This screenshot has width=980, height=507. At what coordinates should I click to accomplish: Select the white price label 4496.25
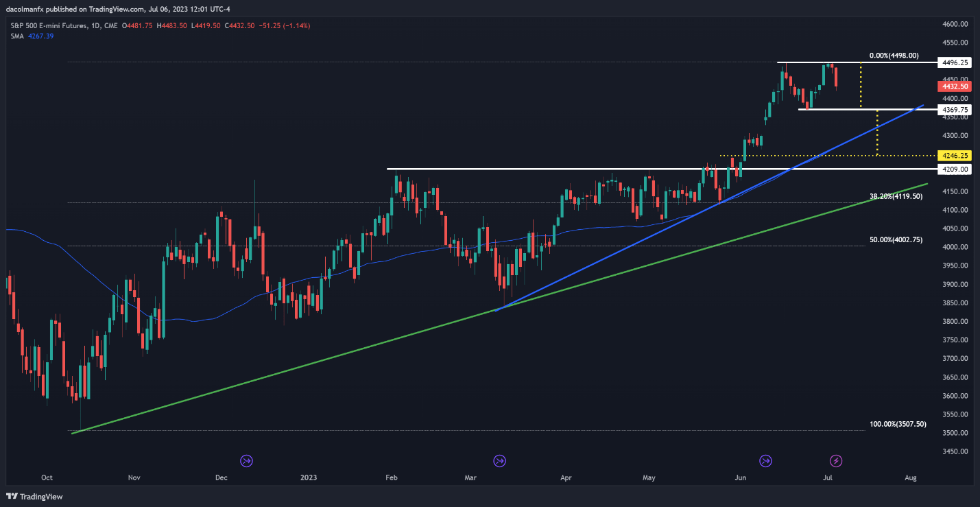click(x=954, y=62)
